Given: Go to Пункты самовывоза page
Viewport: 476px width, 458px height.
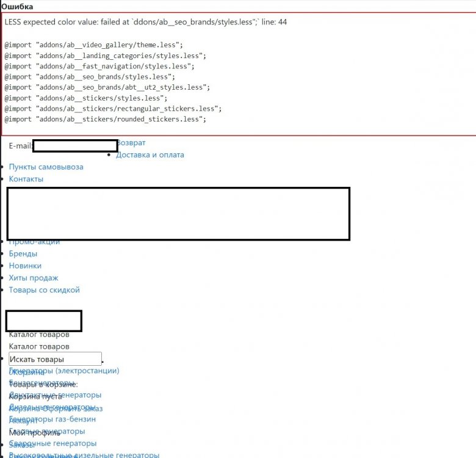Looking at the screenshot, I should (46, 167).
